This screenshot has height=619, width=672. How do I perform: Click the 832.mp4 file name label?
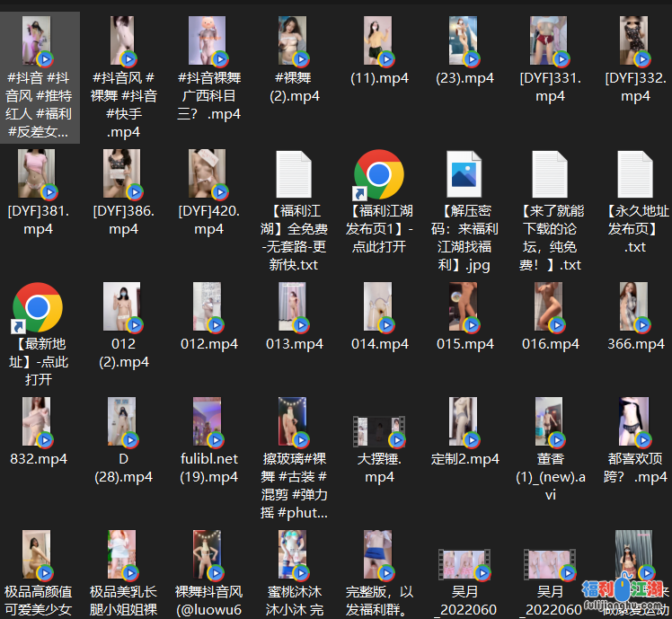38,459
